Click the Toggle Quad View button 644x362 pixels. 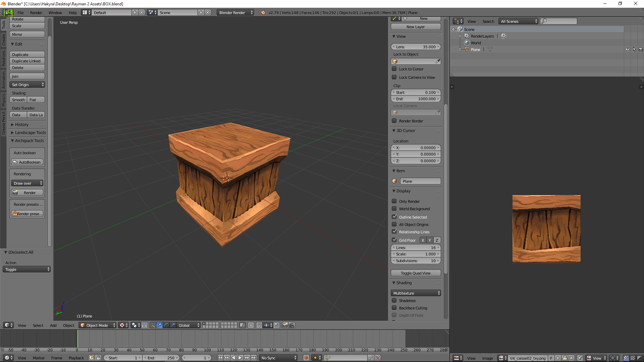[x=416, y=273]
